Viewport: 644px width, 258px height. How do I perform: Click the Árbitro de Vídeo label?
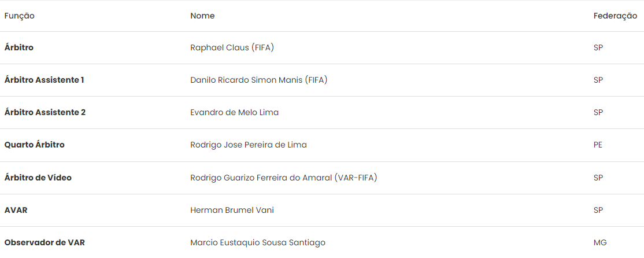point(38,178)
